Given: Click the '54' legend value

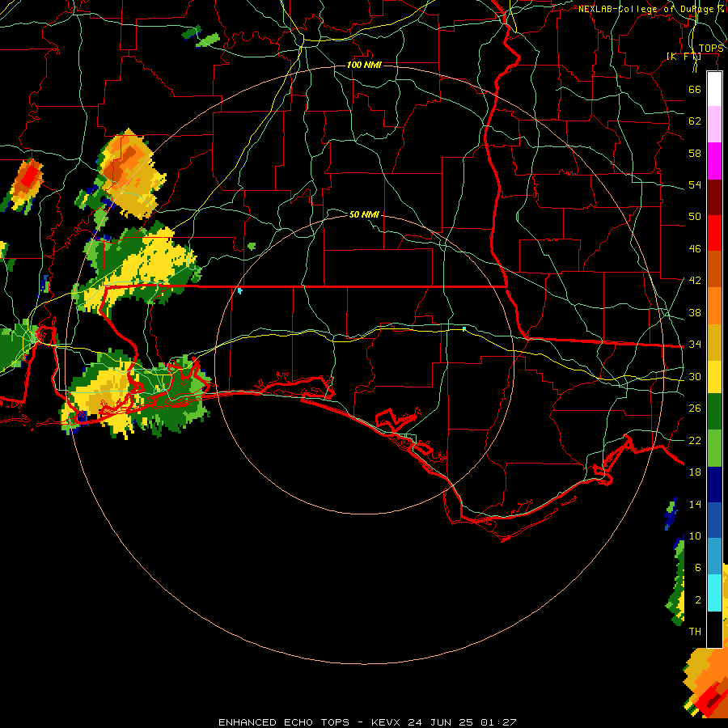Looking at the screenshot, I should (x=695, y=184).
